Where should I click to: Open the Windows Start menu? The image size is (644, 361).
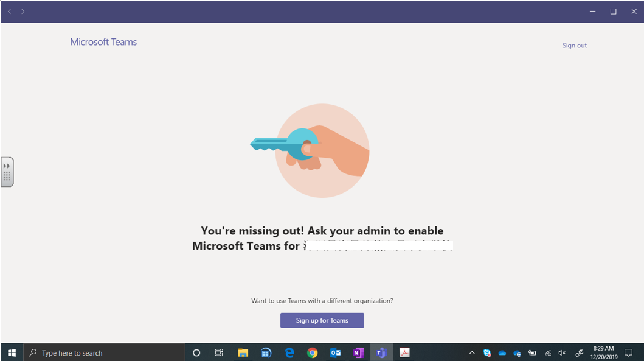coord(12,352)
